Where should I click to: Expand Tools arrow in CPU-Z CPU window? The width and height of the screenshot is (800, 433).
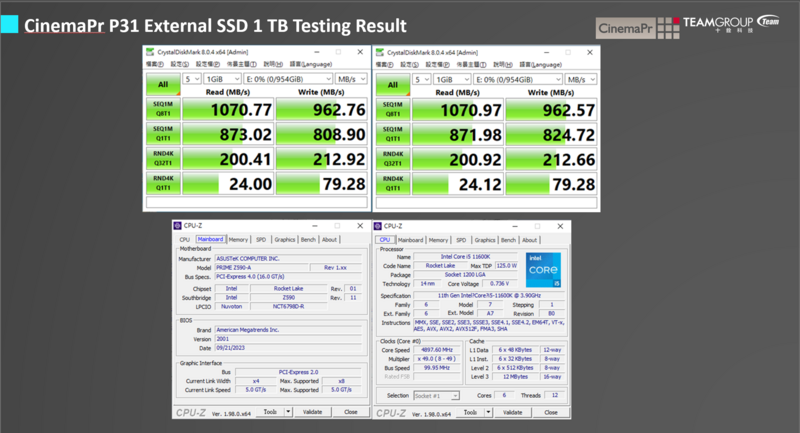coord(488,412)
